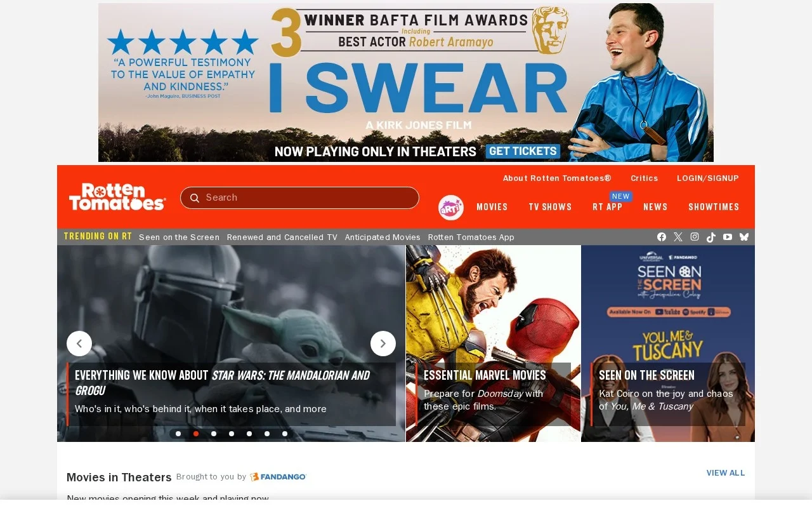
Task: Click Get Tickets on I Swear ad
Action: click(523, 151)
